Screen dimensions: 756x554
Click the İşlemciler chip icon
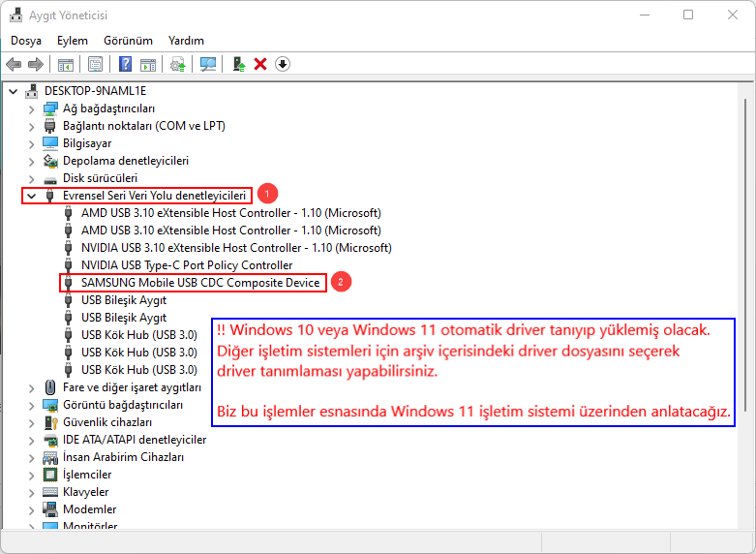50,475
